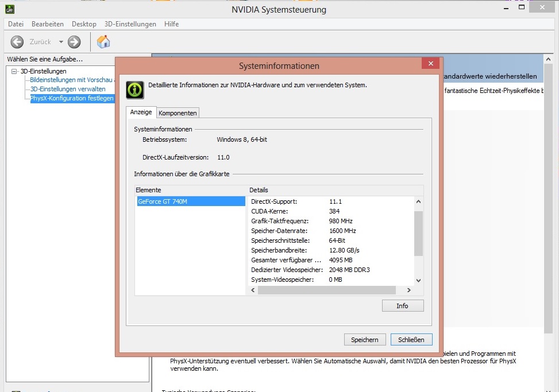Open the Hilfe menu
Screen dimensions: 559x392
pos(171,24)
